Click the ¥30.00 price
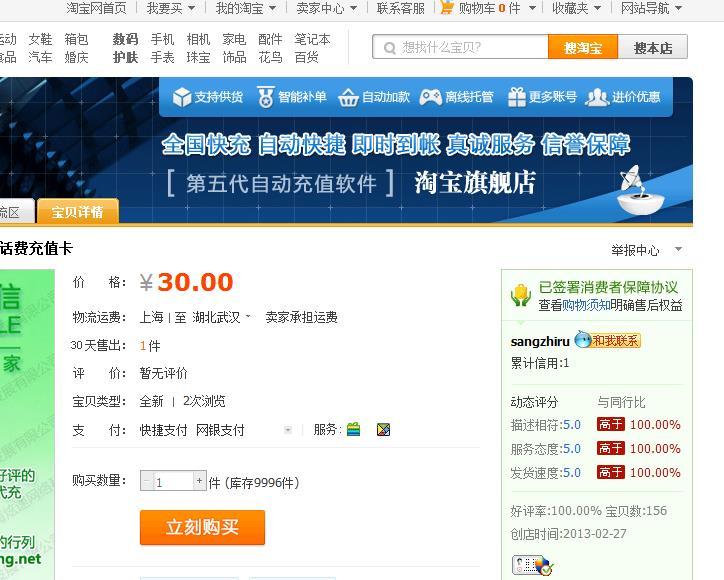 coord(187,282)
